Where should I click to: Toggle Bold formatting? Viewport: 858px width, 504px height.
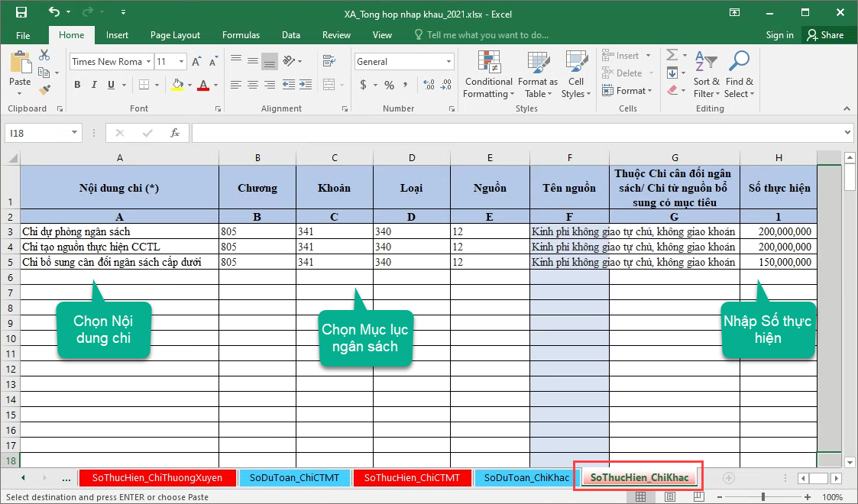tap(77, 85)
